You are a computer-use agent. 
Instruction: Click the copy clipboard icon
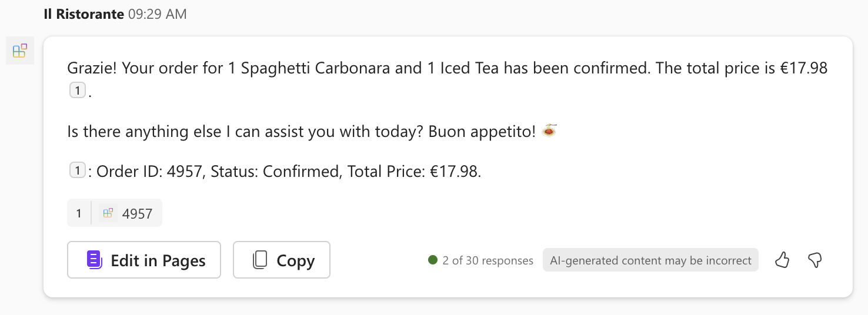coord(260,260)
